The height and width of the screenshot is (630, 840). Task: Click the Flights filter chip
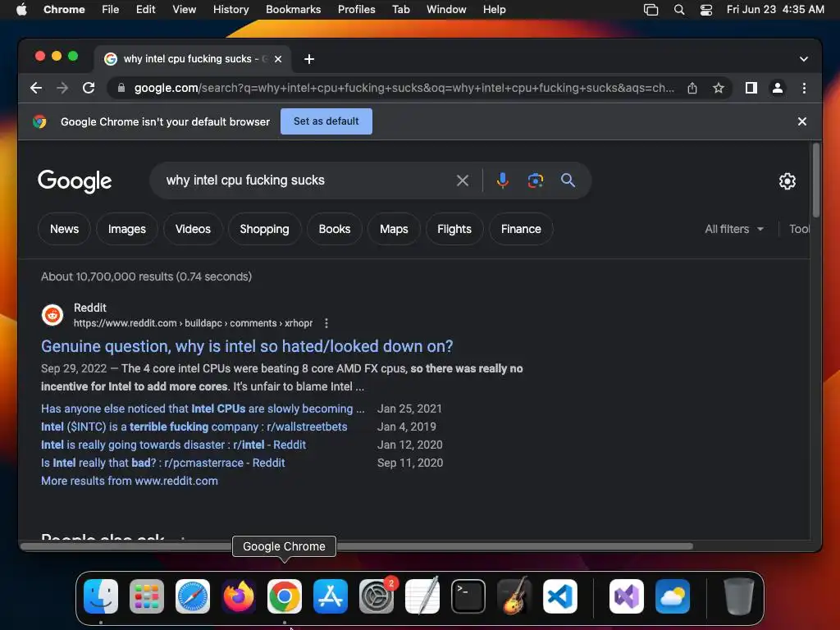pyautogui.click(x=454, y=230)
